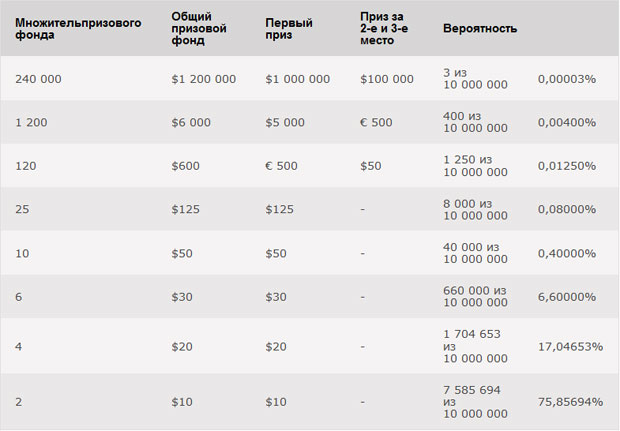Click the 7 585 694 из 10 000 000 cell

pyautogui.click(x=475, y=402)
